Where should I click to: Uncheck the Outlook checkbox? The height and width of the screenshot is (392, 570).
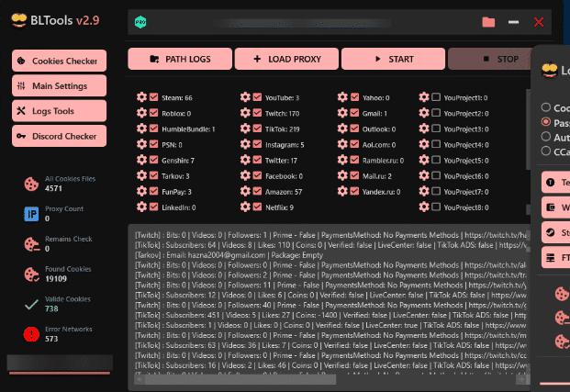point(354,129)
